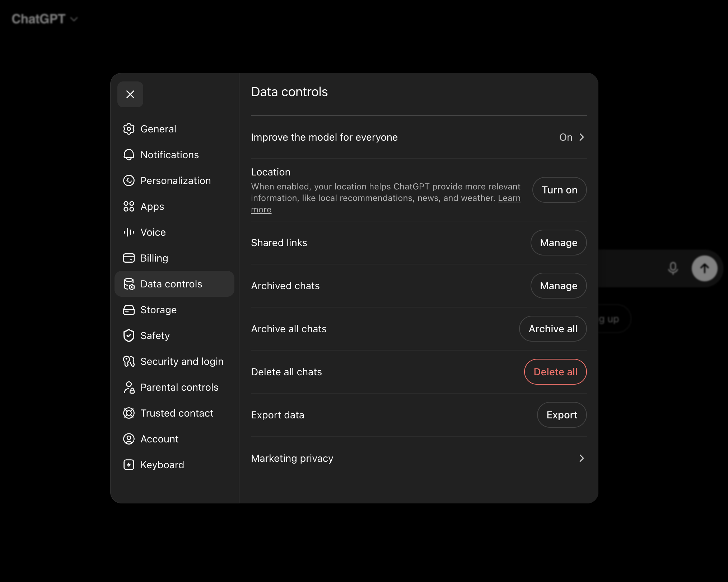728x582 pixels.
Task: Open Security and login settings
Action: click(174, 361)
